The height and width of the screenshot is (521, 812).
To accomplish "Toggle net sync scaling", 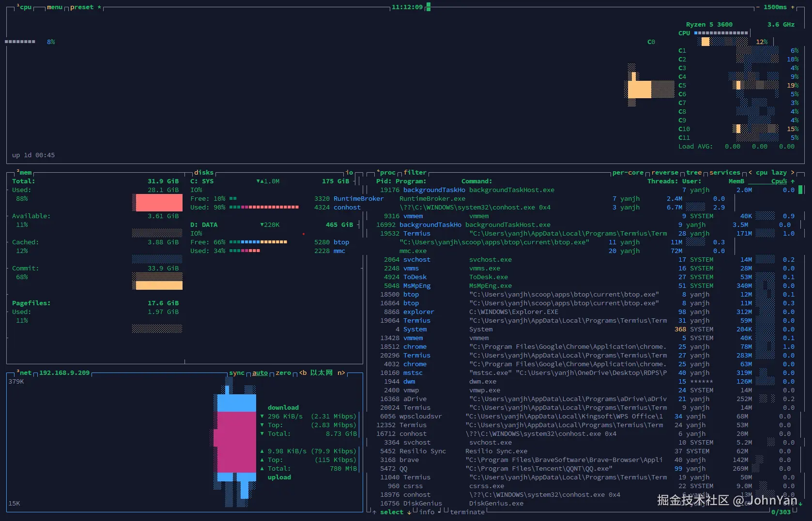I will point(237,373).
